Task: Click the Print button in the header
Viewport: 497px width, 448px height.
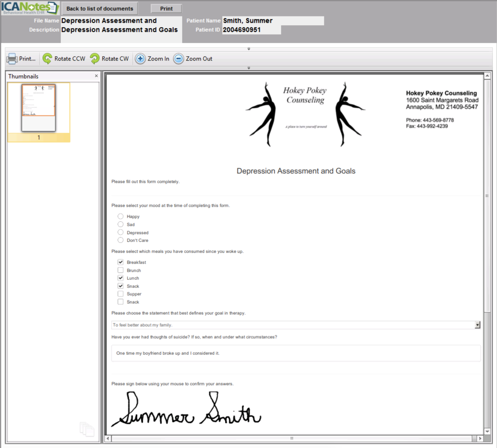Action: (x=166, y=8)
